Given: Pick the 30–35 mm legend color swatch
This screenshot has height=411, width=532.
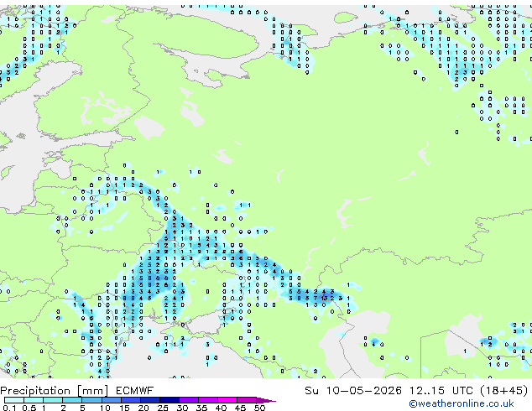Looking at the screenshot, I should pyautogui.click(x=189, y=400).
